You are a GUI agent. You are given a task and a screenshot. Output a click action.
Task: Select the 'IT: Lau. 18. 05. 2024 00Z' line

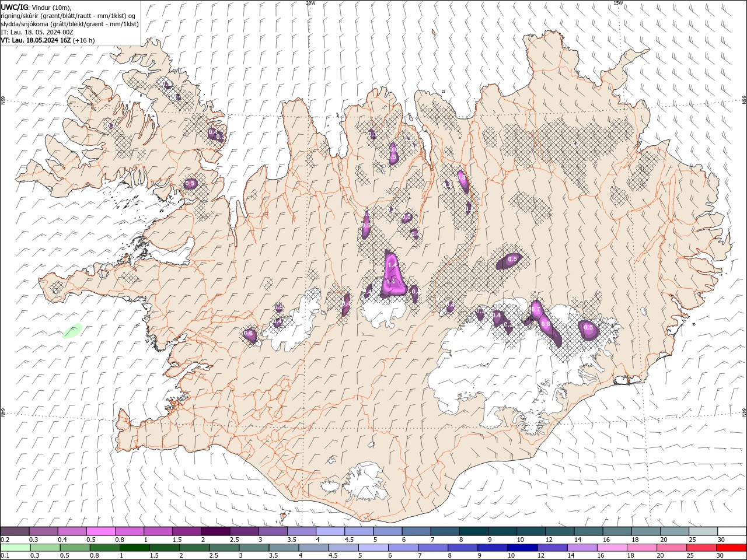pos(37,32)
